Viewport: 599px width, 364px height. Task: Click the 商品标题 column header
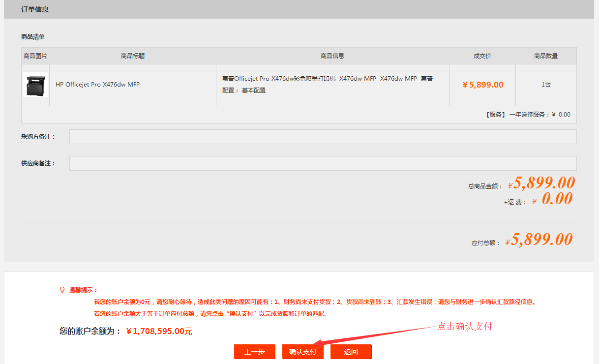coord(133,56)
